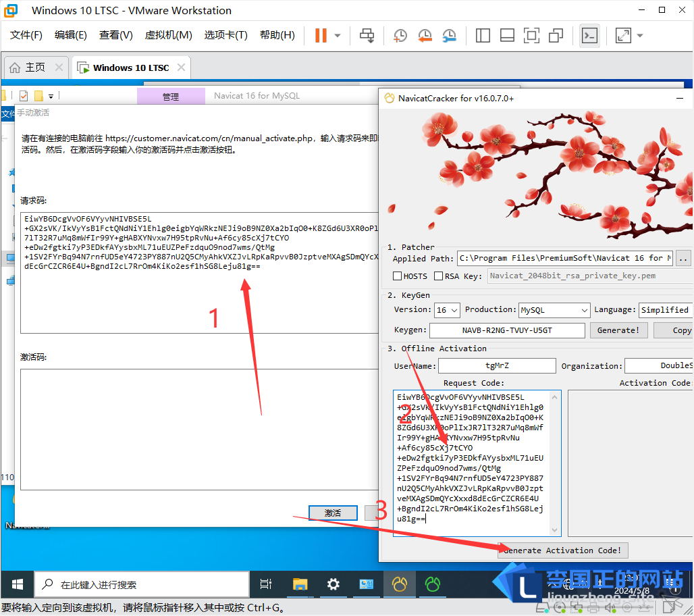The height and width of the screenshot is (616, 694).
Task: Click the Windows taskbar search box
Action: pyautogui.click(x=142, y=584)
